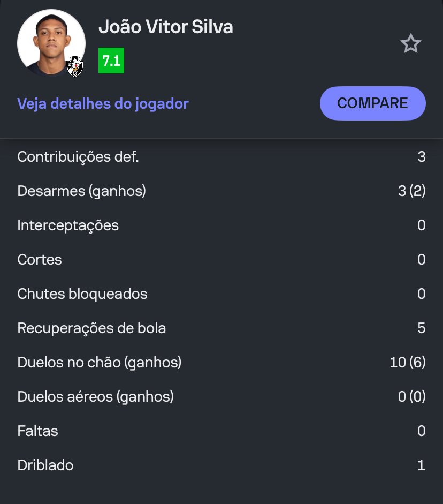Click the João Vitor Silva name heading
The image size is (443, 504).
coord(166,27)
